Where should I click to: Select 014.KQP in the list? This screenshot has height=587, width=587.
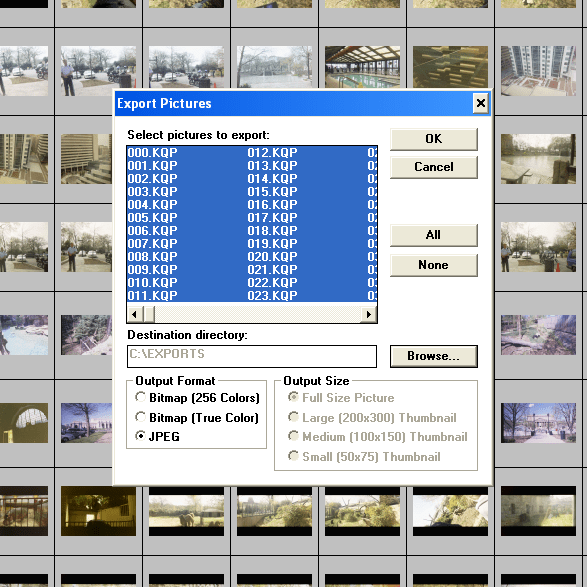(x=272, y=179)
